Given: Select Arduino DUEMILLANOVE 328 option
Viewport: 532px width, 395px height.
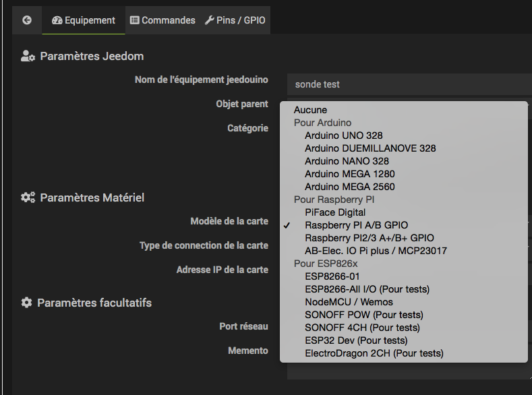Looking at the screenshot, I should click(x=370, y=148).
